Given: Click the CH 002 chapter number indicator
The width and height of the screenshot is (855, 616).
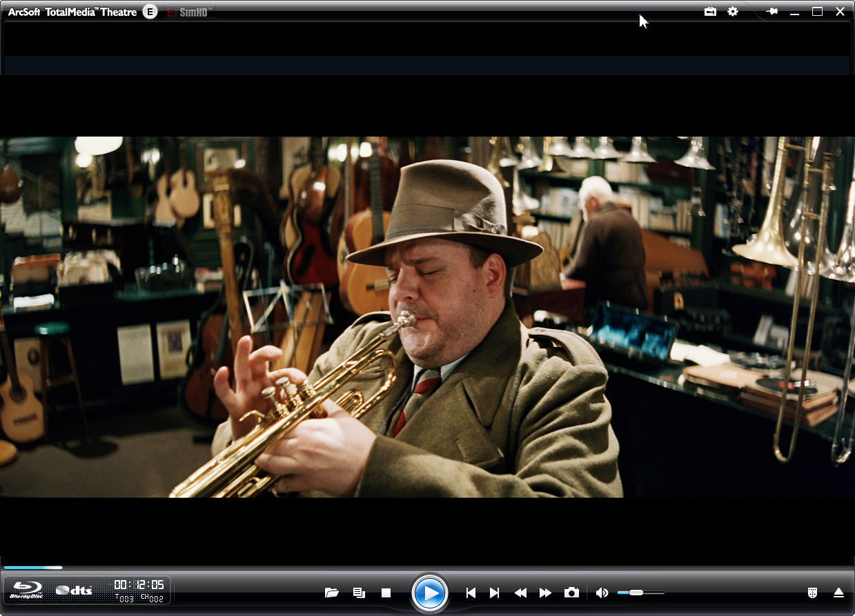Looking at the screenshot, I should (152, 598).
